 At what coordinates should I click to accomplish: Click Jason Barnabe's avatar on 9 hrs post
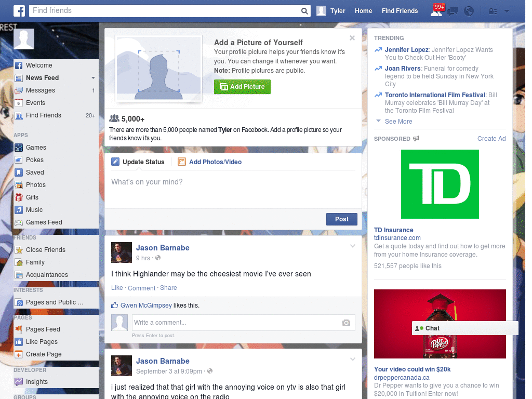(x=122, y=252)
